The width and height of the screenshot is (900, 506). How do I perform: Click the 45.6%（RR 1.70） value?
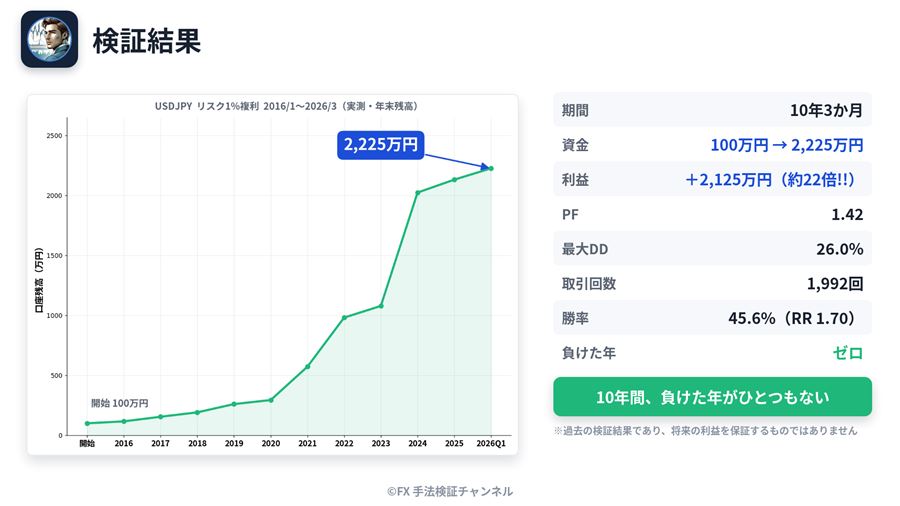coord(794,318)
